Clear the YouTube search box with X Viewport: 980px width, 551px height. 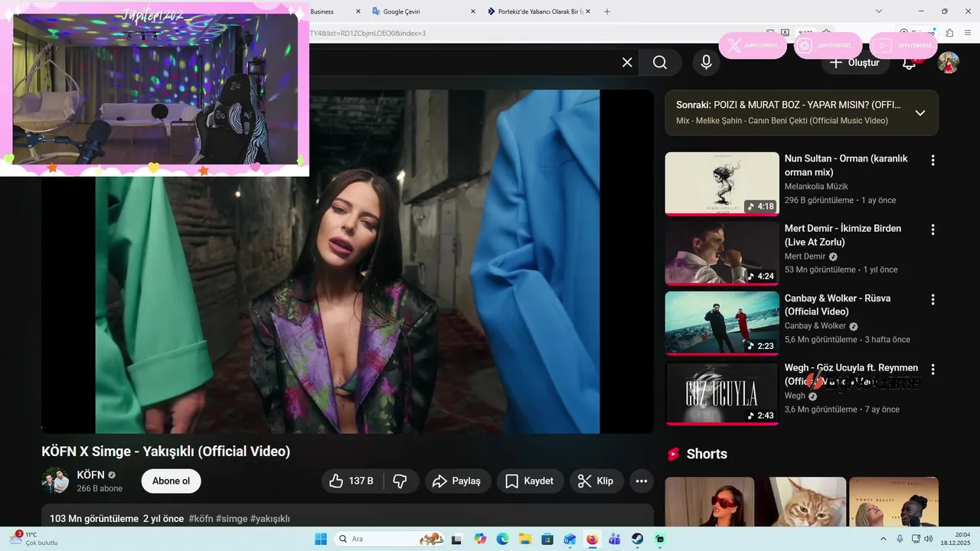pos(627,63)
